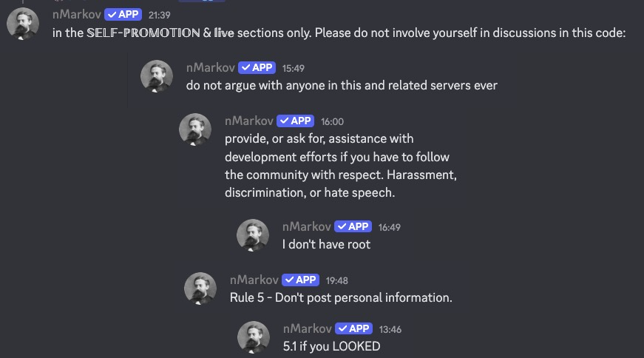Image resolution: width=644 pixels, height=358 pixels.
Task: Open nMarkov avatar on the 21:39 message
Action: pyautogui.click(x=23, y=24)
